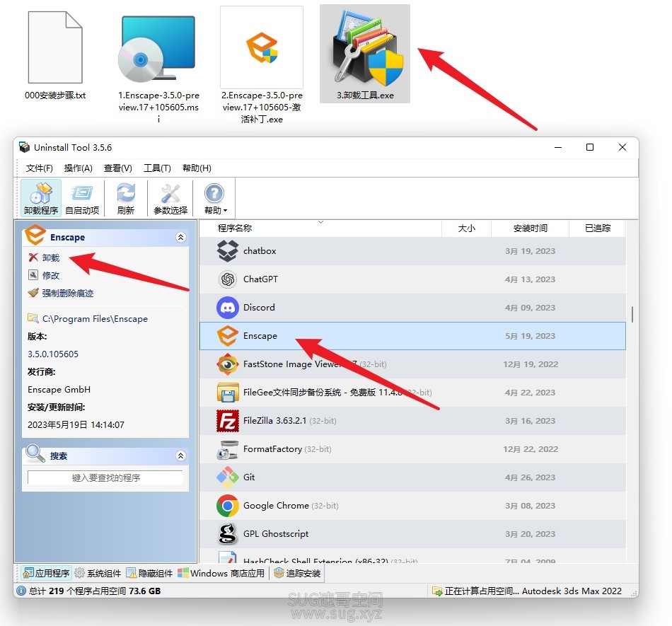Select the Git program icon

(x=228, y=477)
